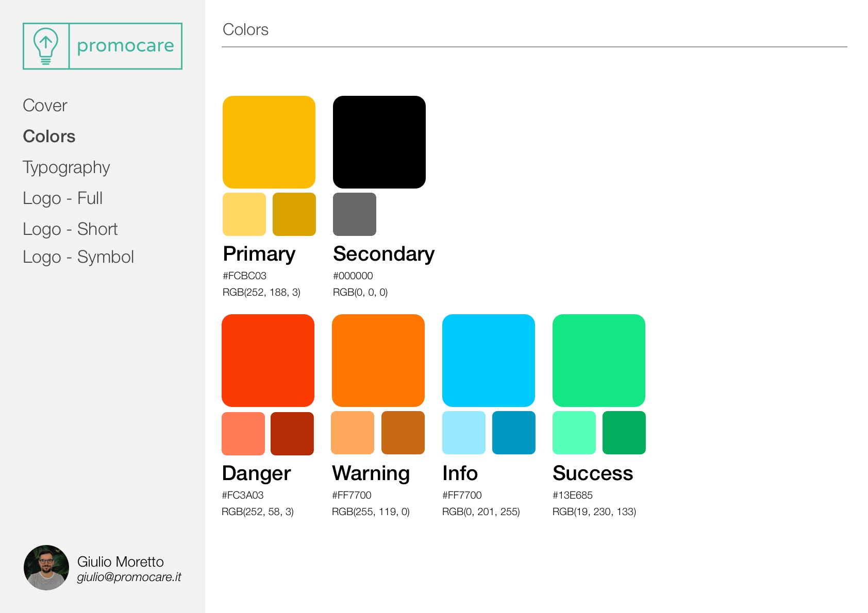Select the pale blue Info tint swatch
The width and height of the screenshot is (868, 613).
[x=464, y=433]
